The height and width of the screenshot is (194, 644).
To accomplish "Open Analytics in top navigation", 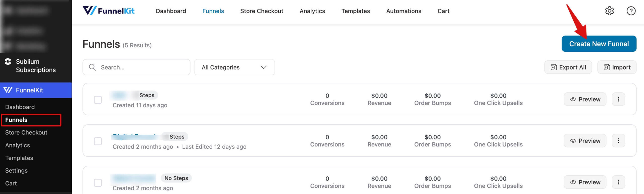I will (312, 11).
